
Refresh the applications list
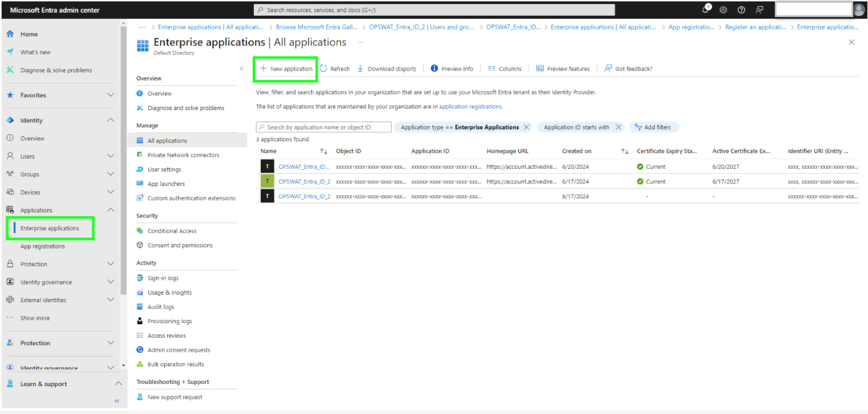335,69
